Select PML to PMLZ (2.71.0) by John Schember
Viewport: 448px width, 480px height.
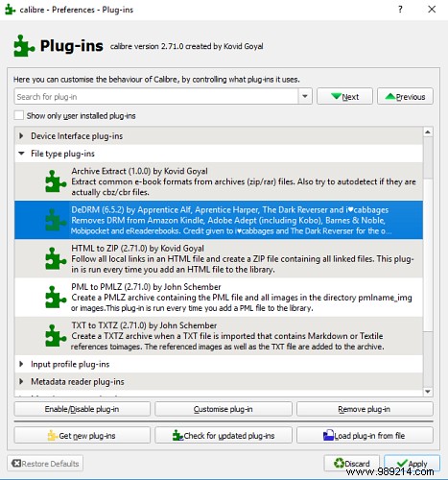point(219,298)
